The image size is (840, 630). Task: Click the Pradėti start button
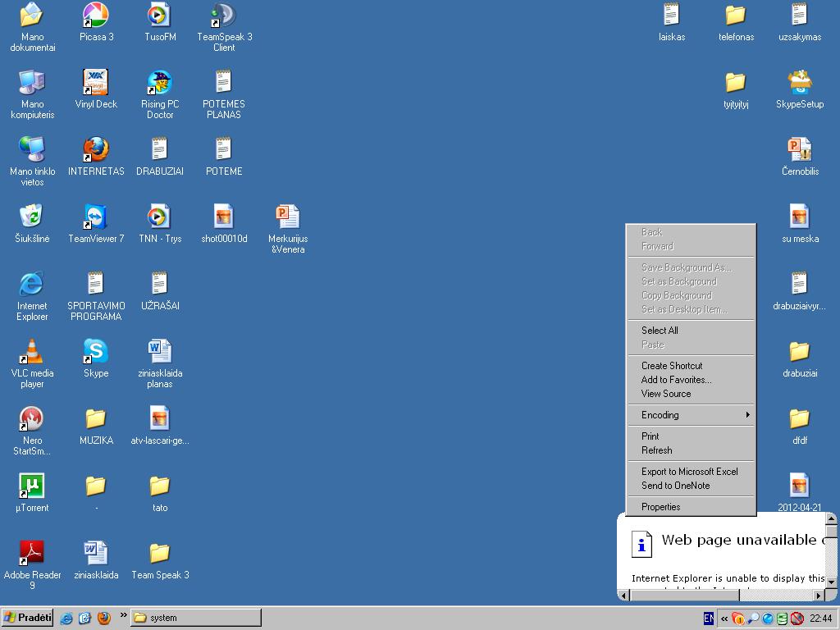pyautogui.click(x=27, y=618)
